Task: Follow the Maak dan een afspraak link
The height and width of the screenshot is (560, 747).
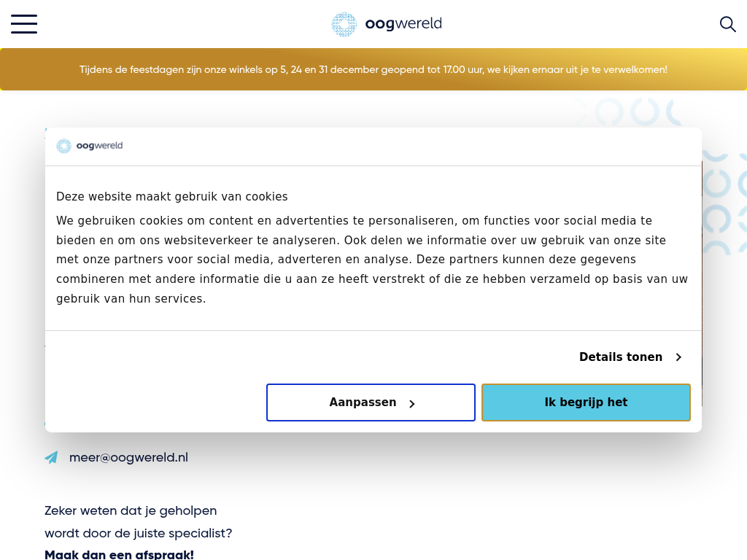Action: pyautogui.click(x=119, y=555)
